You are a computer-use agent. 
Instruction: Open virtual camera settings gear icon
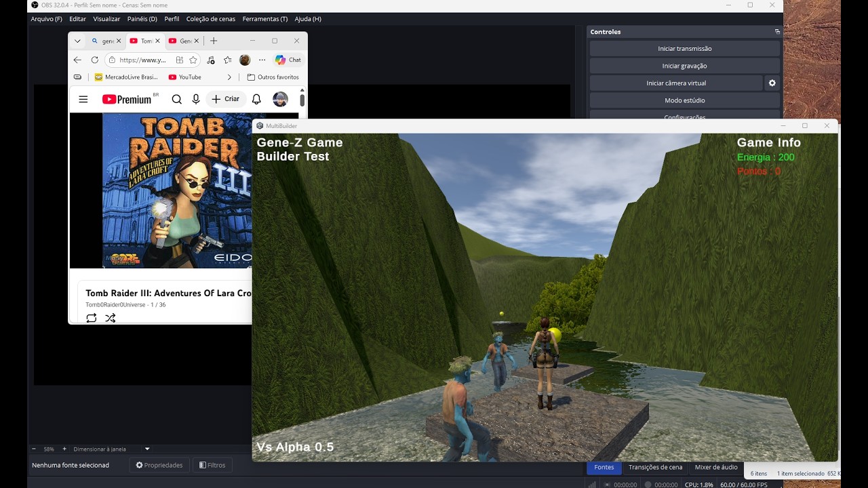coord(772,83)
